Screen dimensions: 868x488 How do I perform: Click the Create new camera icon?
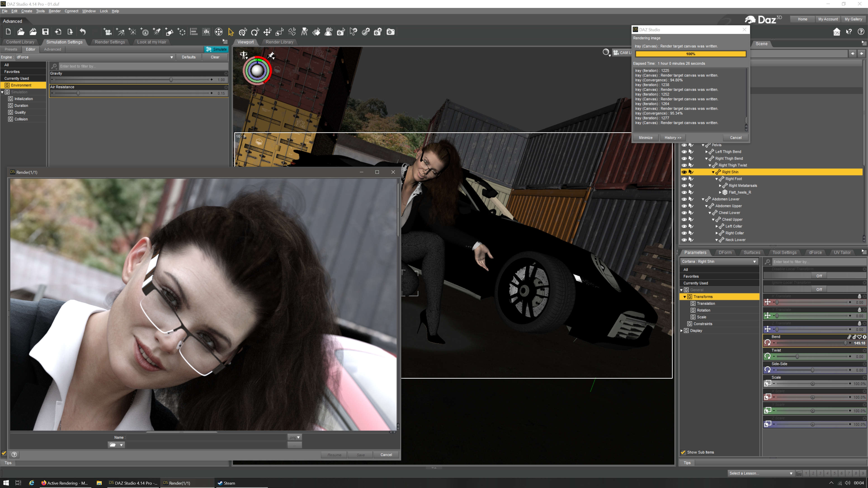click(108, 32)
